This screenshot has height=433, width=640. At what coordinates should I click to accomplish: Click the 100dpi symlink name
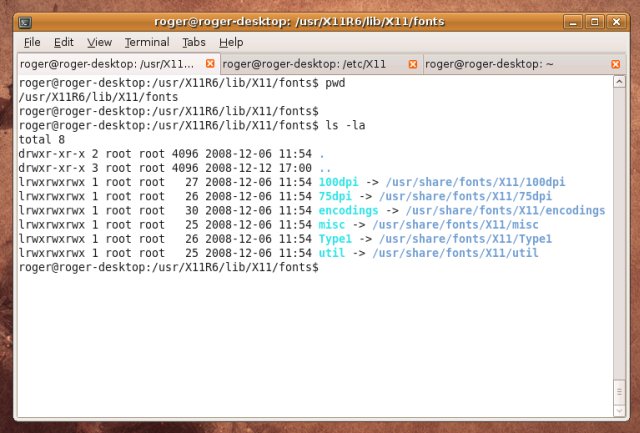point(338,182)
